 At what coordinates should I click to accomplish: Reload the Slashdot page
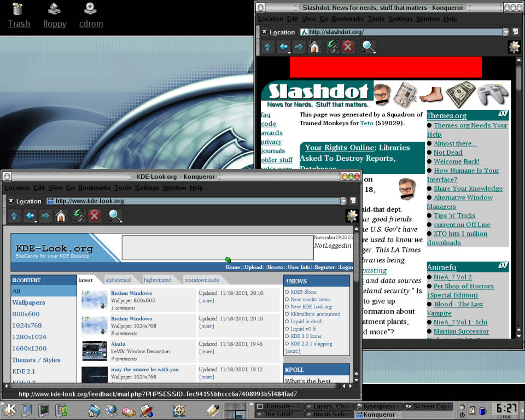[332, 47]
